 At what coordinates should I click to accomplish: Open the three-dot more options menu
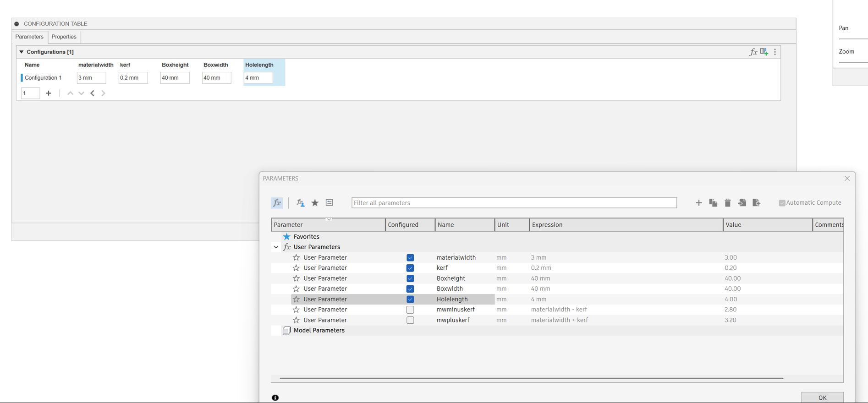click(x=775, y=52)
